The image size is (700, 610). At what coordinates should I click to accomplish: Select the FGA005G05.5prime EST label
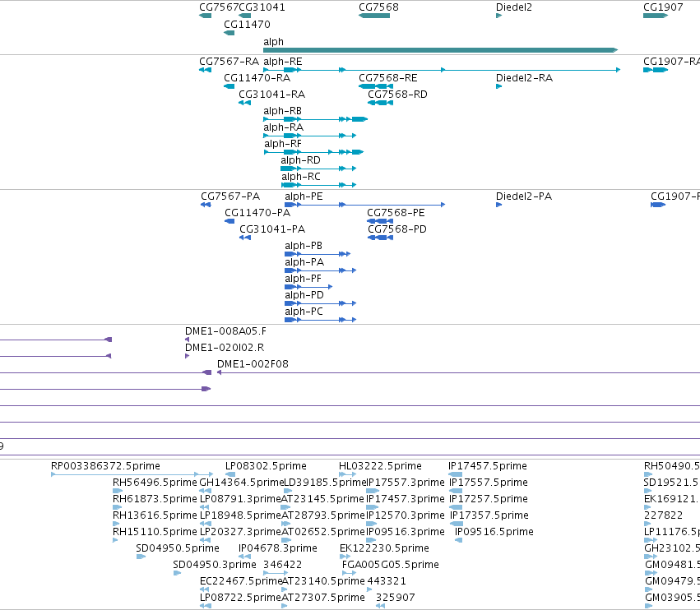click(391, 565)
